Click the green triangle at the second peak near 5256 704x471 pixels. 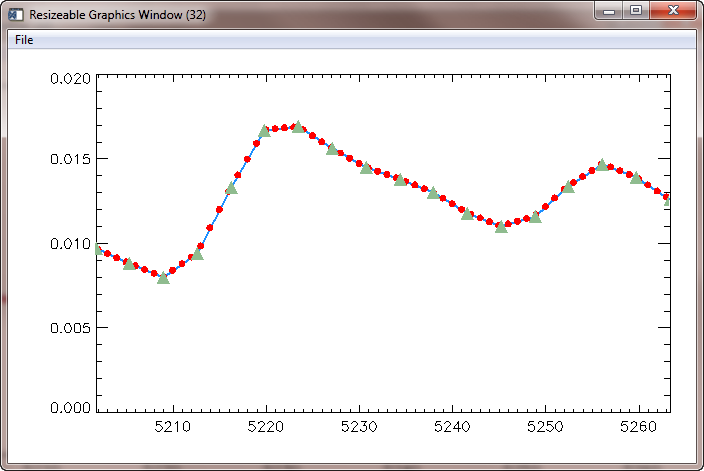(x=602, y=165)
